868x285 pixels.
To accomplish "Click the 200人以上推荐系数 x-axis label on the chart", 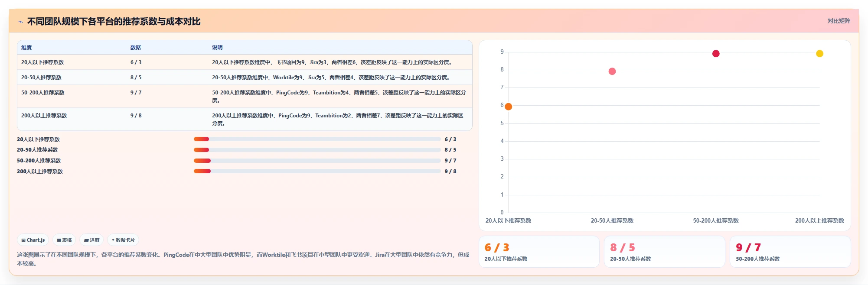I will 819,220.
